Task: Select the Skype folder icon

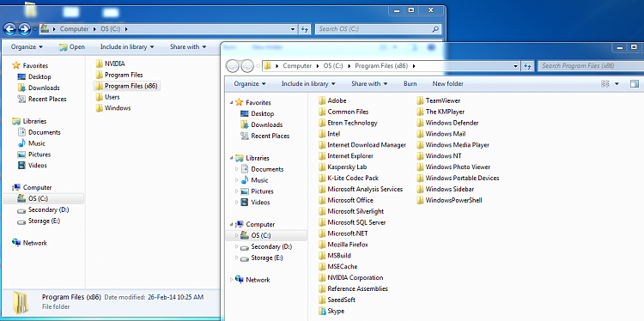Action: [322, 312]
